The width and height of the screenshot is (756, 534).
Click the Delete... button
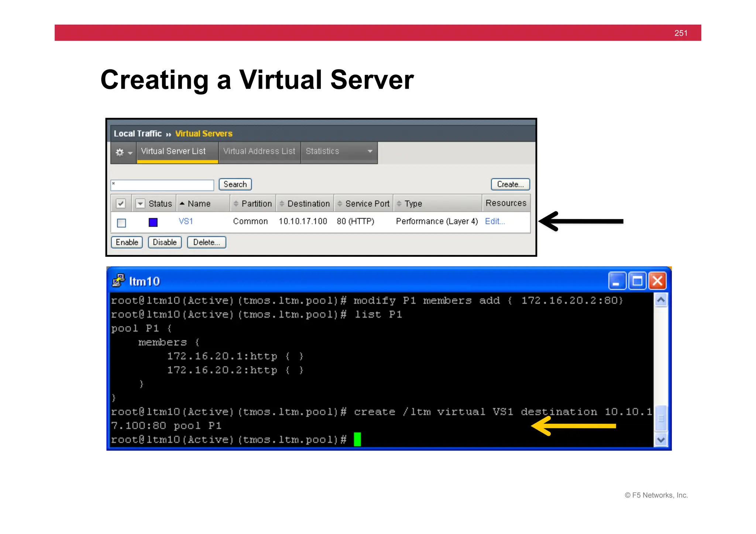tap(206, 242)
